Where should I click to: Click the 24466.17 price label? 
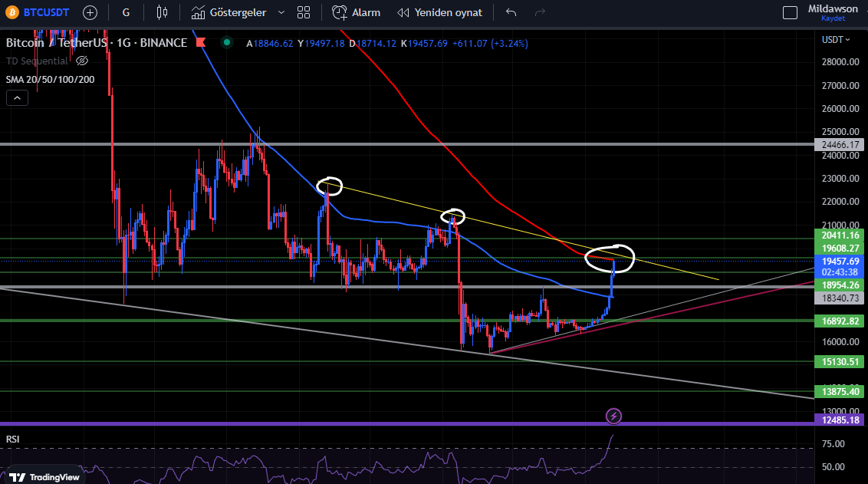[x=840, y=144]
